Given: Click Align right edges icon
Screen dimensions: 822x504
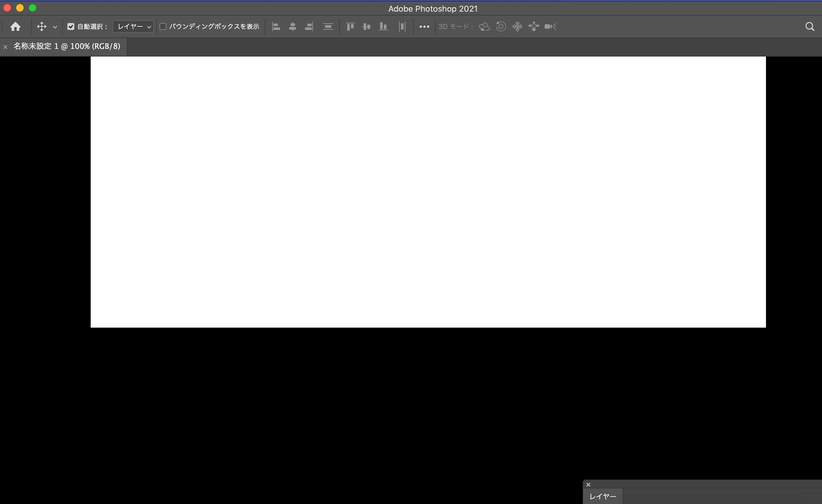Looking at the screenshot, I should pos(309,27).
